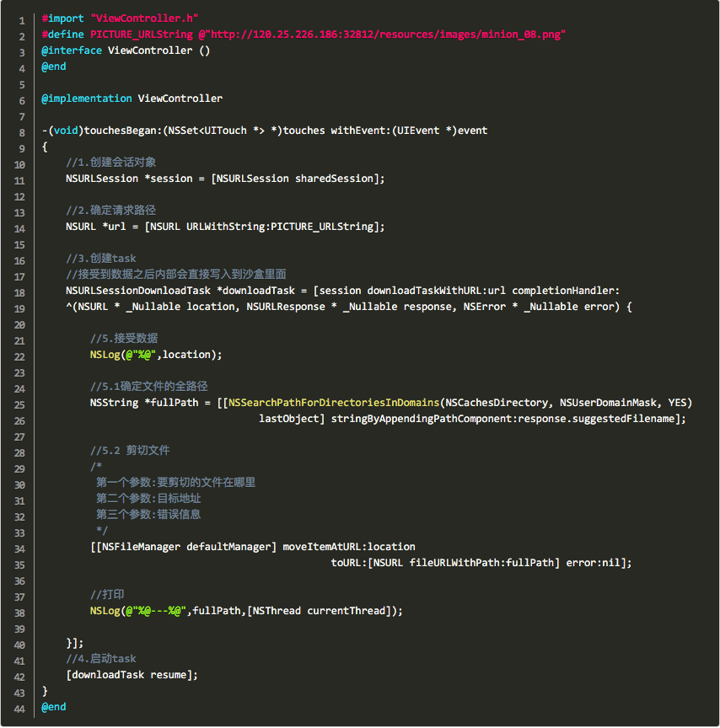The image size is (720, 728).
Task: Click line number 25 in the gutter
Action: [19, 404]
